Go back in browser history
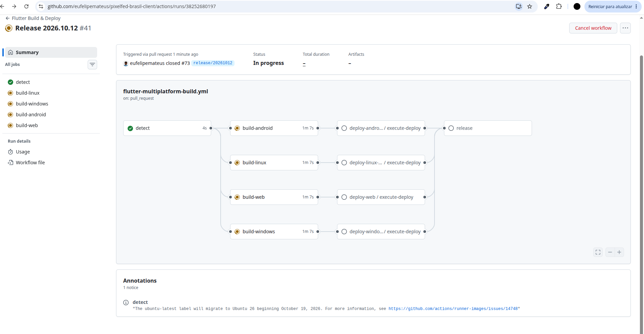This screenshot has width=644, height=334. [2, 6]
